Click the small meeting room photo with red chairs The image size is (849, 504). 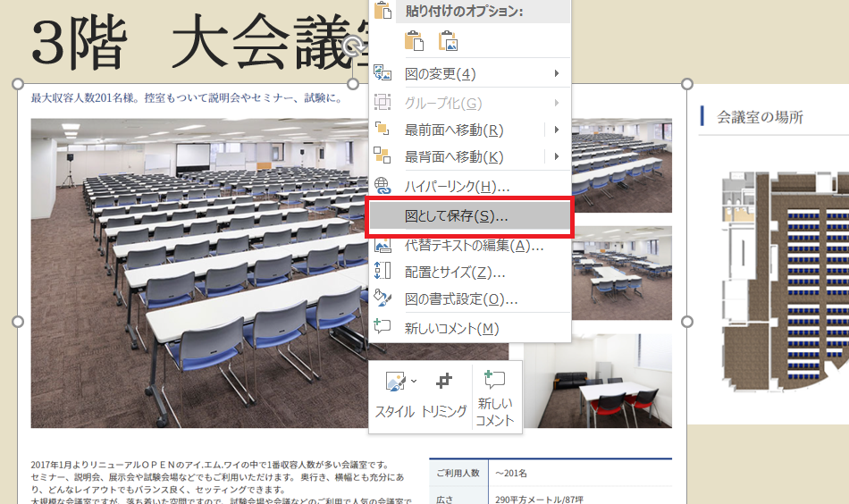coord(598,382)
